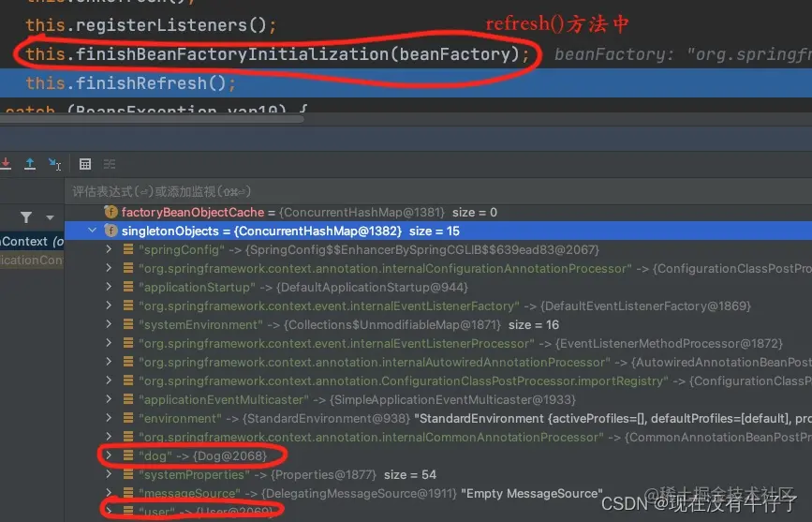Click the entry icon beside "dog"
Image resolution: width=812 pixels, height=522 pixels.
(x=128, y=455)
